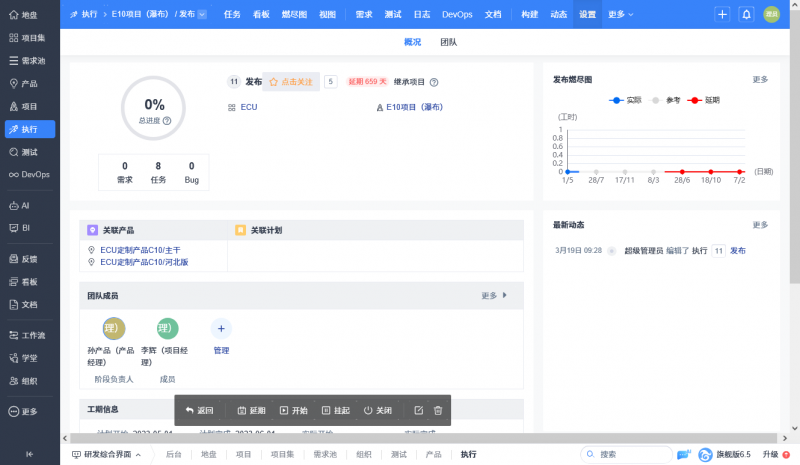Click the add team member plus icon

tap(221, 328)
